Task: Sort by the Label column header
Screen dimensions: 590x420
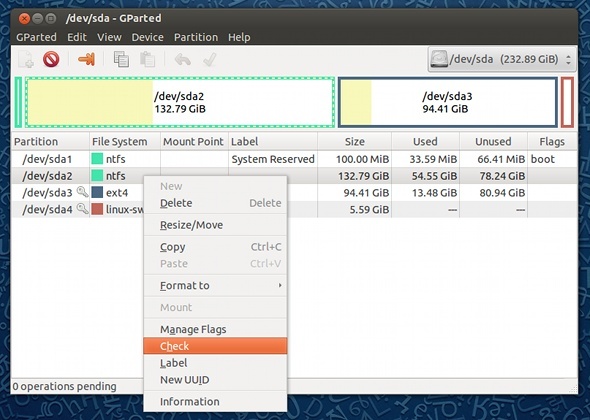Action: [x=273, y=142]
